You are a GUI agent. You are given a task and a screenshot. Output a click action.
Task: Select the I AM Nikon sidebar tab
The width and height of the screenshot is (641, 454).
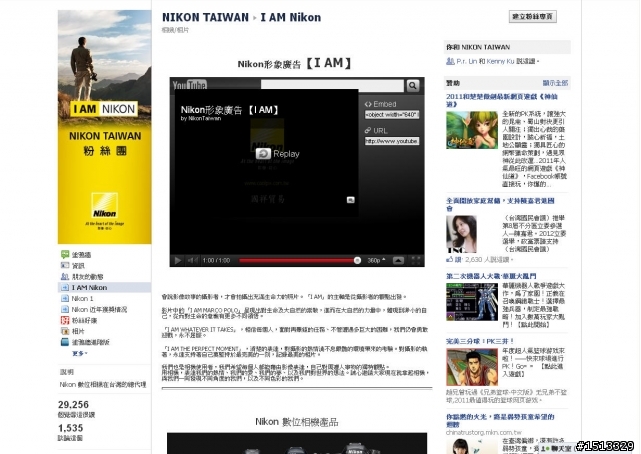tap(105, 288)
